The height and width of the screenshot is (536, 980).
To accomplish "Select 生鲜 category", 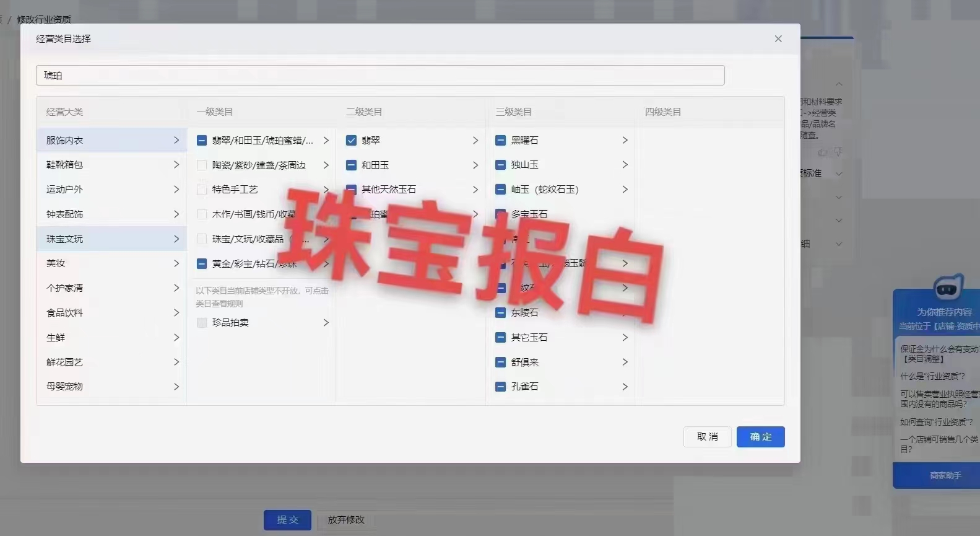I will pyautogui.click(x=111, y=338).
